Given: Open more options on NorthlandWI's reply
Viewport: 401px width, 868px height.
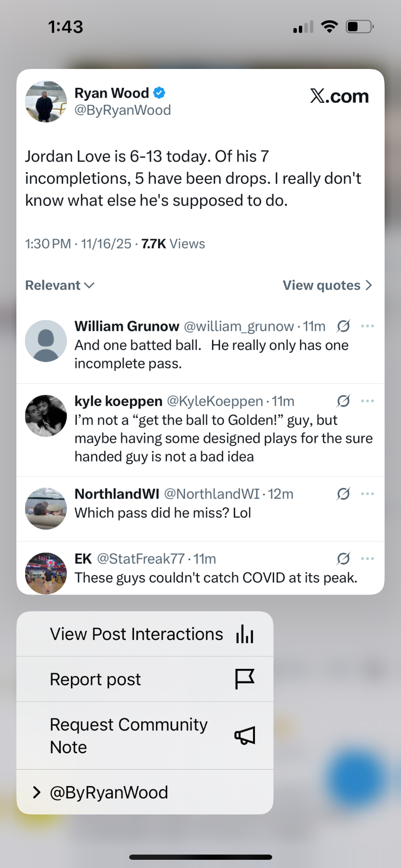Looking at the screenshot, I should click(367, 494).
